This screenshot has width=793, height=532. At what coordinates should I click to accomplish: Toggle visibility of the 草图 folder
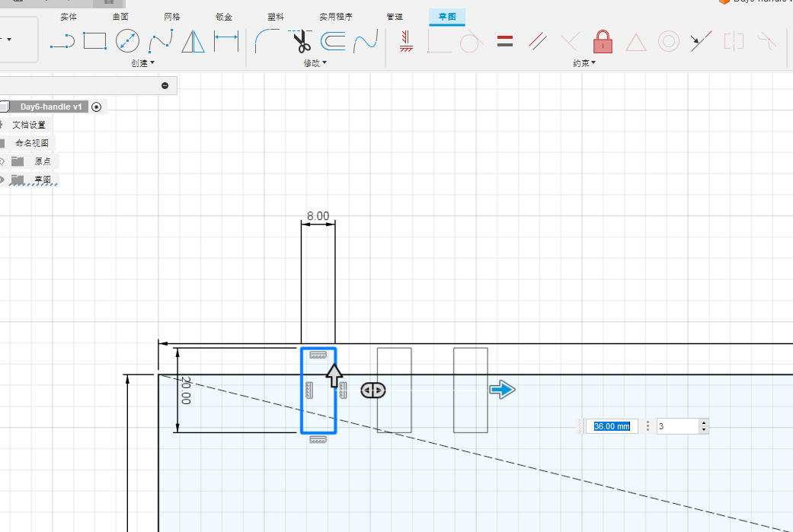2,180
